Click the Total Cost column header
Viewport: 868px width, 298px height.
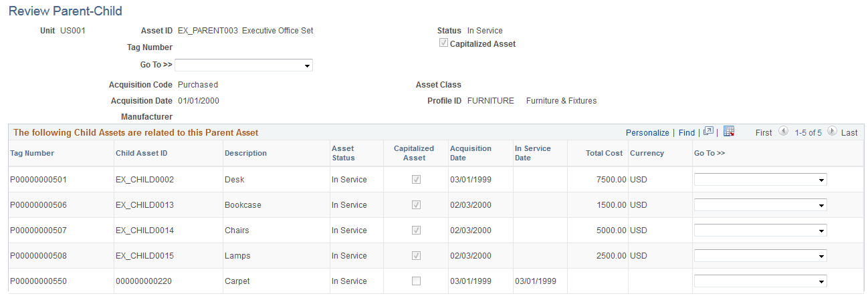click(604, 153)
